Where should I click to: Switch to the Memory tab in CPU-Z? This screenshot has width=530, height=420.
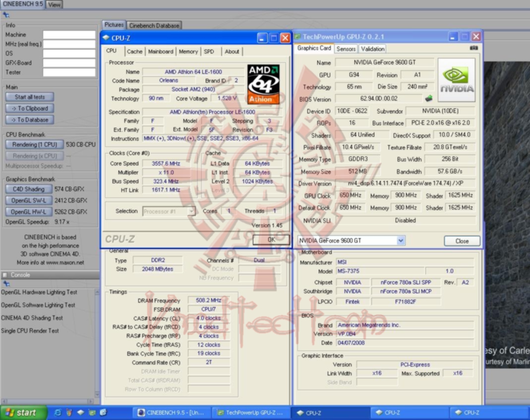point(188,52)
